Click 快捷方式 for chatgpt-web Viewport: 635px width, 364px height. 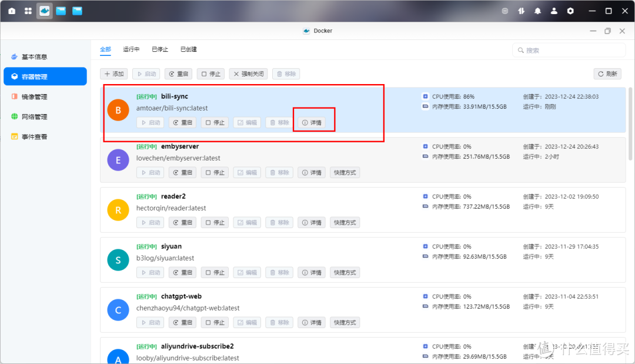[x=345, y=322]
